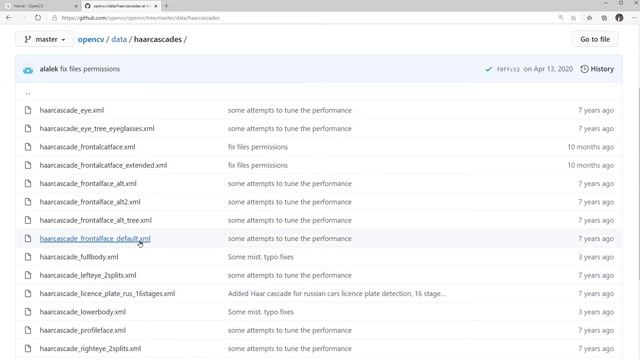640x360 pixels.
Task: Go to the parent directory (..) row
Action: pos(28,93)
